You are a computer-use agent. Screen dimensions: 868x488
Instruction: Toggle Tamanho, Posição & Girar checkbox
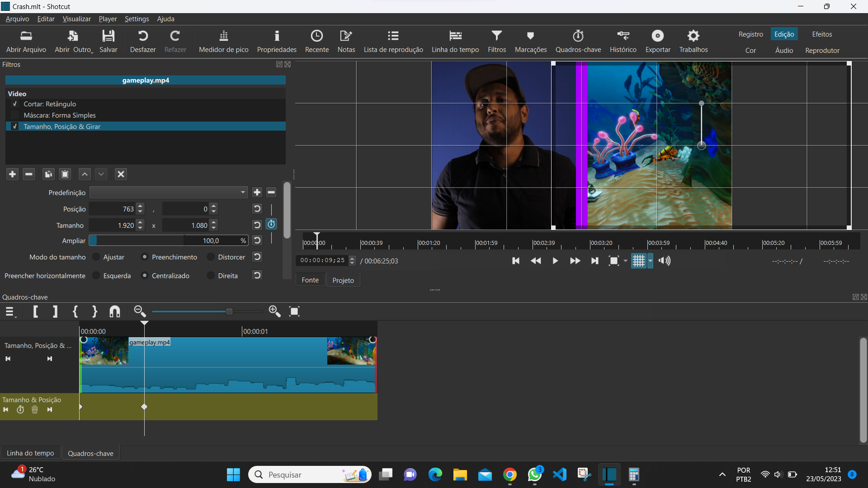tap(15, 127)
